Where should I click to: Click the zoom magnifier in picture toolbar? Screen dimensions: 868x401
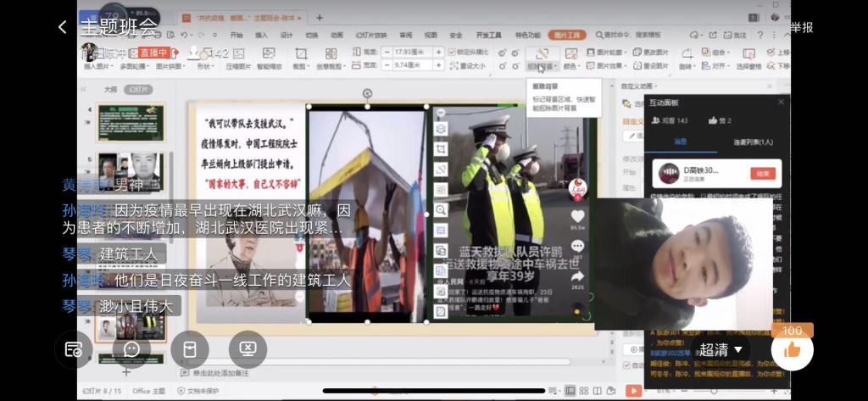pyautogui.click(x=441, y=209)
